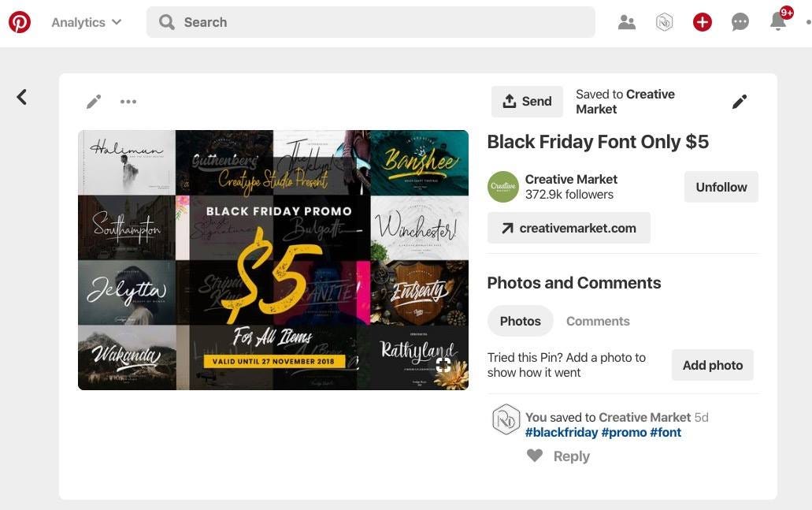Switch to the Comments tab
This screenshot has width=812, height=510.
pyautogui.click(x=598, y=322)
